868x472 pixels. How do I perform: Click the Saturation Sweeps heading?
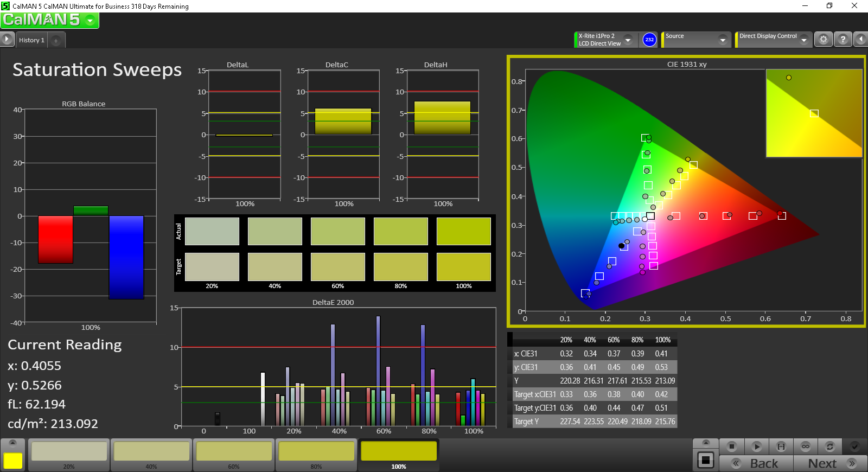97,69
